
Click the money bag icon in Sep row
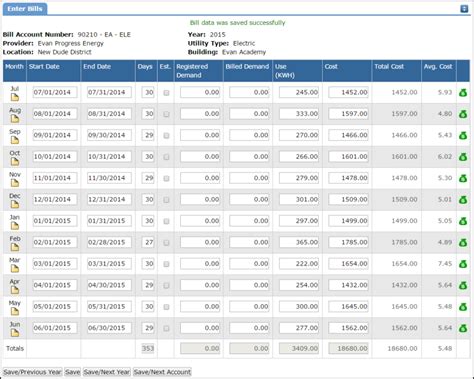463,135
